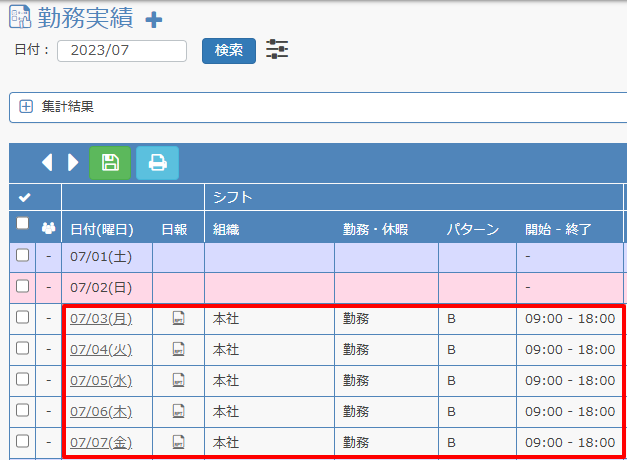
Task: Open daily report icon for 07/07
Action: [x=178, y=441]
